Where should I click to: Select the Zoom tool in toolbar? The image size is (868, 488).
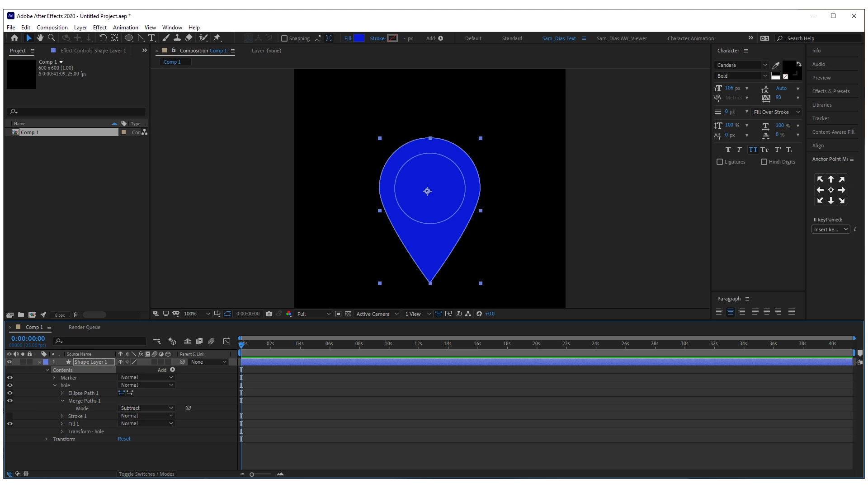coord(52,38)
